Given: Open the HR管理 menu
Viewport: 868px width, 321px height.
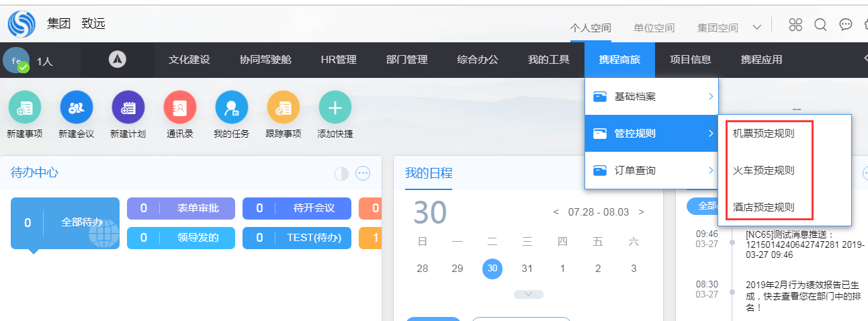Looking at the screenshot, I should pos(339,60).
